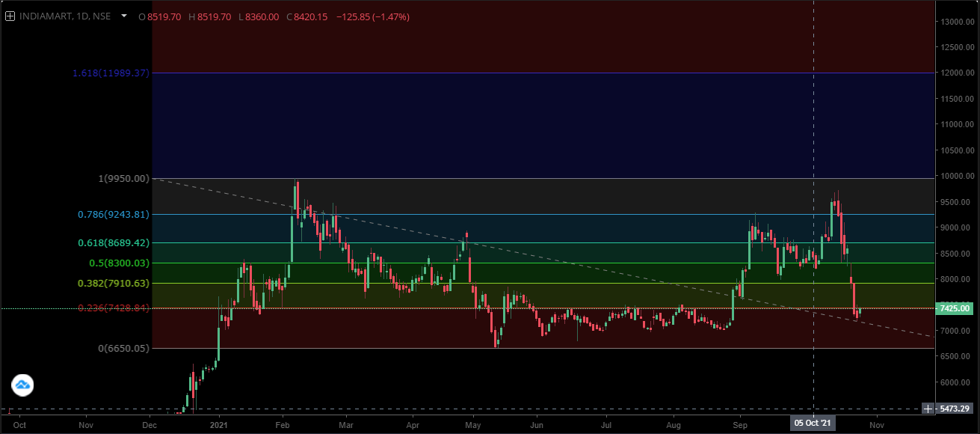Select the 0.618(8689.42) Fibonacci level label
This screenshot has height=434, width=980.
tap(114, 243)
